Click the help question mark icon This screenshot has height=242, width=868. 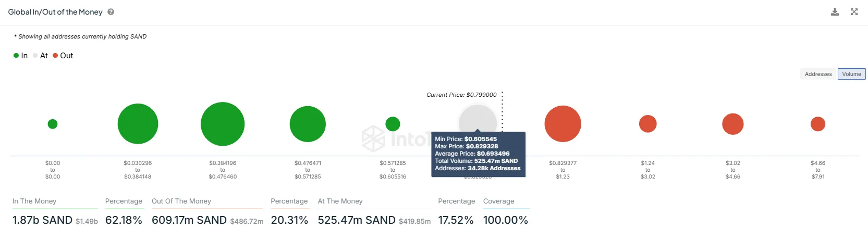pos(111,12)
